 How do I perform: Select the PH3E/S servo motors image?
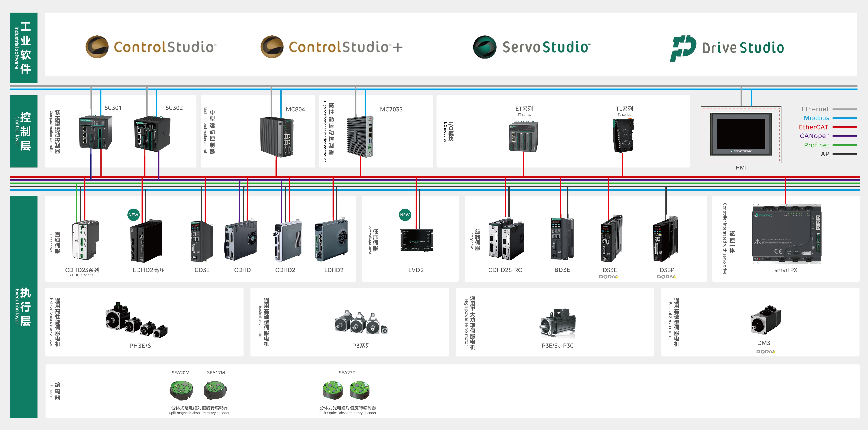click(x=136, y=320)
